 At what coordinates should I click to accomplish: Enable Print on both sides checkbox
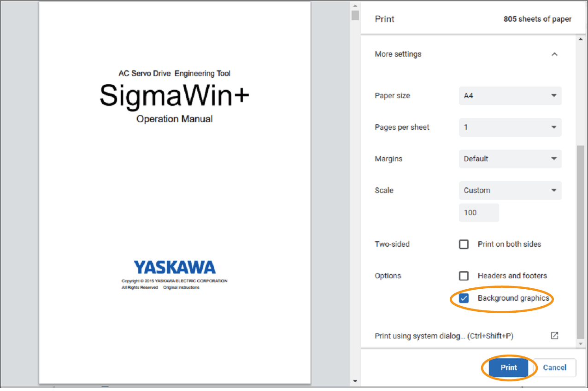464,244
